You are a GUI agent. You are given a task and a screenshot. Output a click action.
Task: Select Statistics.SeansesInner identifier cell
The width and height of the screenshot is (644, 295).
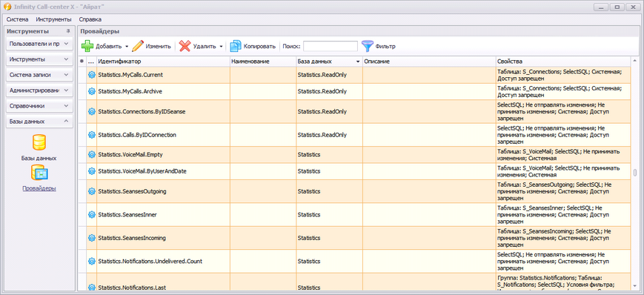click(x=163, y=214)
